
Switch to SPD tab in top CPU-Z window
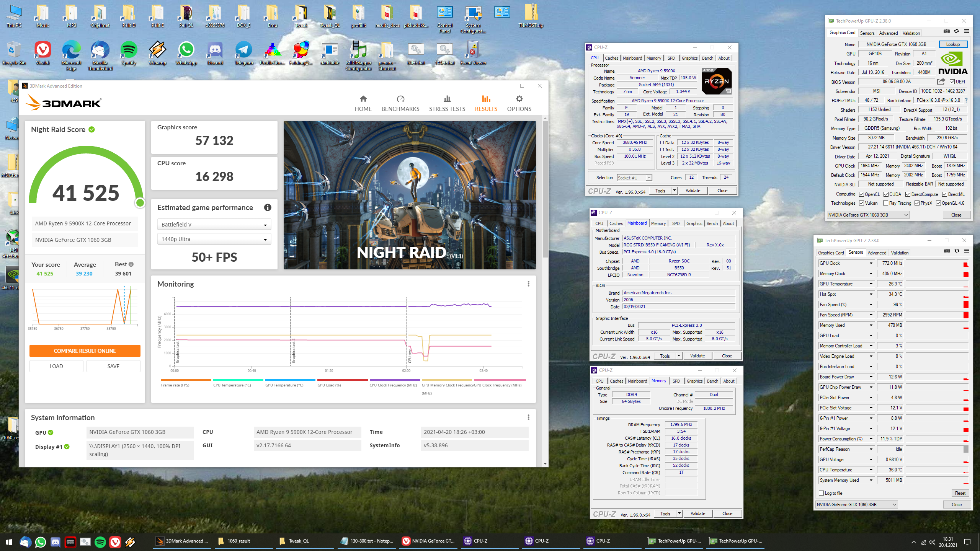click(x=671, y=58)
